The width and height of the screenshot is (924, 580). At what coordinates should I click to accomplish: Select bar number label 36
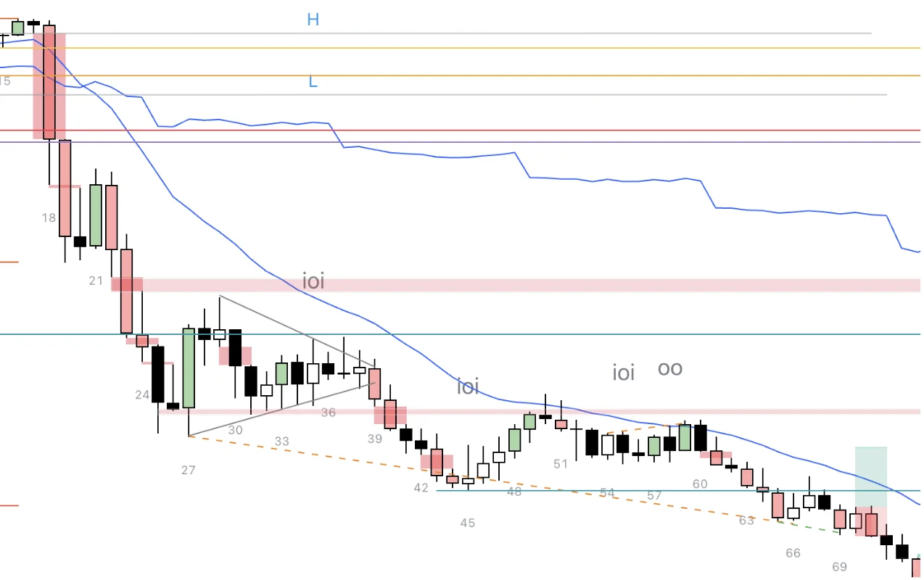[x=329, y=413]
